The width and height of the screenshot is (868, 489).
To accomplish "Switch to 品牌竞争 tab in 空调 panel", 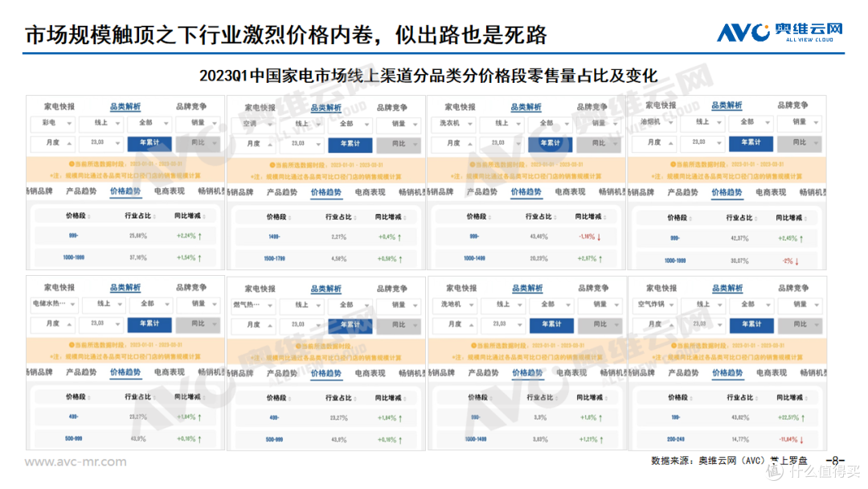I will click(392, 108).
